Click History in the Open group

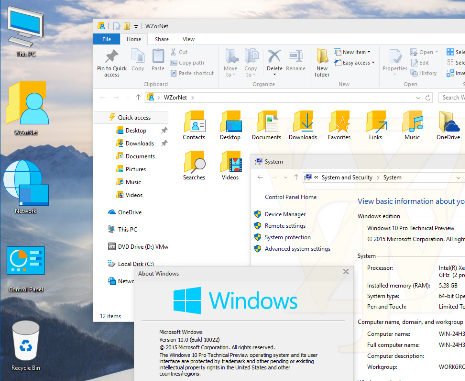(424, 73)
